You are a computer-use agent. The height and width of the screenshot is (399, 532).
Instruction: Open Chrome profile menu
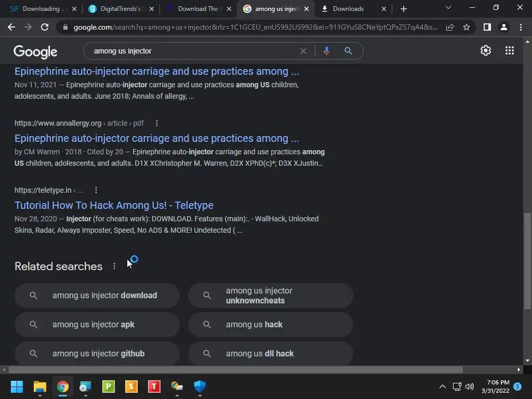coord(504,27)
